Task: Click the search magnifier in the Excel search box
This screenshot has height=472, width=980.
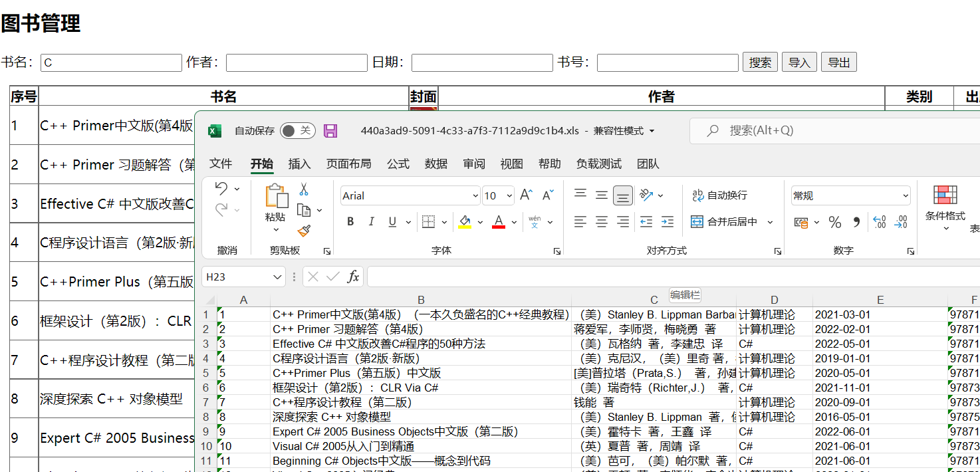Action: (x=713, y=131)
